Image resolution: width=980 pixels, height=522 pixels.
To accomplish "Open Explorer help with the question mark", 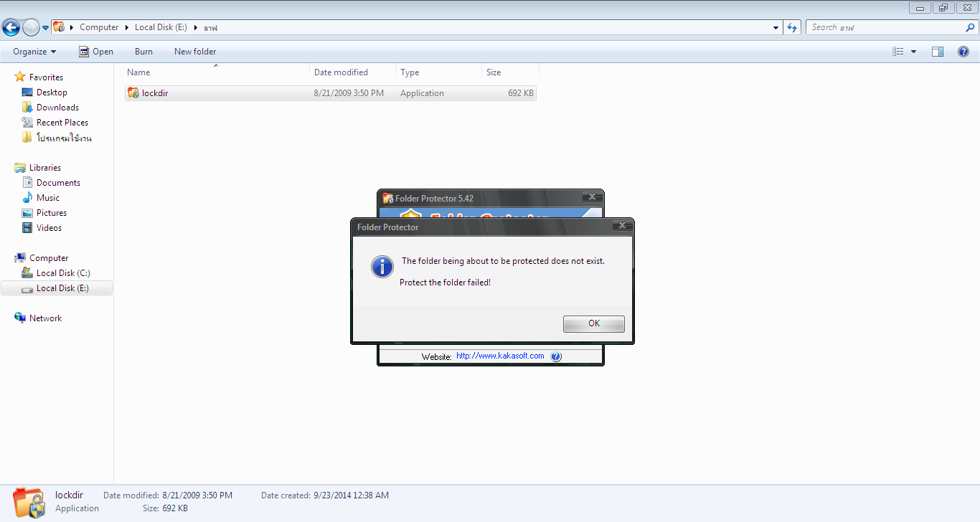I will coord(963,52).
